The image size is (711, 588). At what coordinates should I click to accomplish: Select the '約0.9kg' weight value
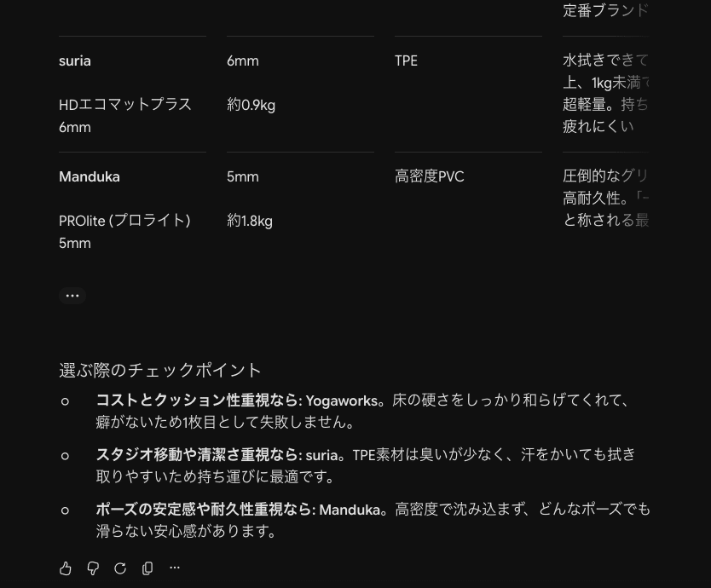pyautogui.click(x=251, y=105)
